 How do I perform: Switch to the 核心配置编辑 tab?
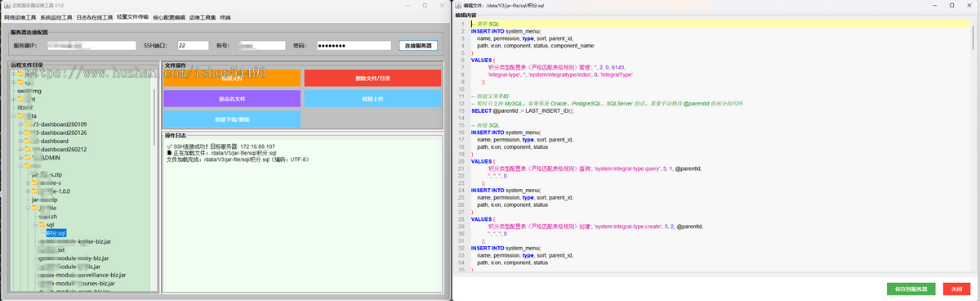[169, 16]
